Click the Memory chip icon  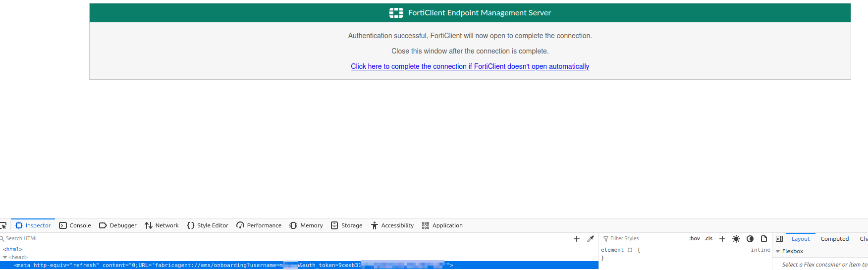[x=293, y=225]
